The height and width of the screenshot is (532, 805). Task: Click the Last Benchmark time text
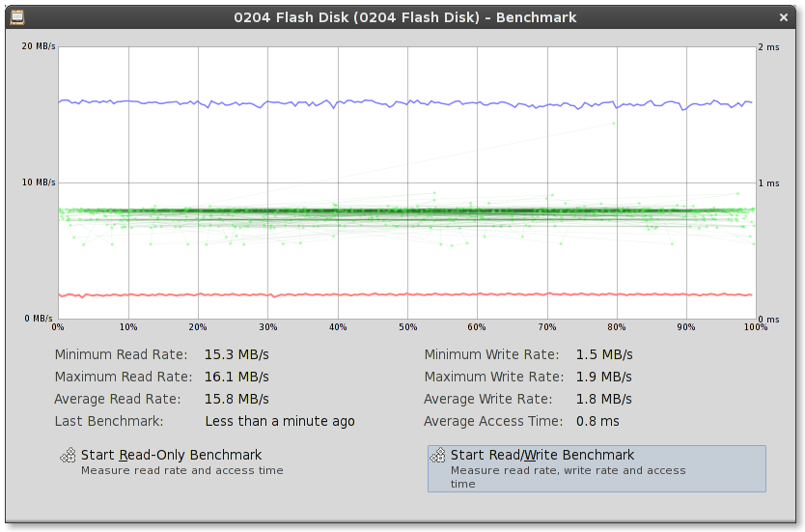coord(280,421)
